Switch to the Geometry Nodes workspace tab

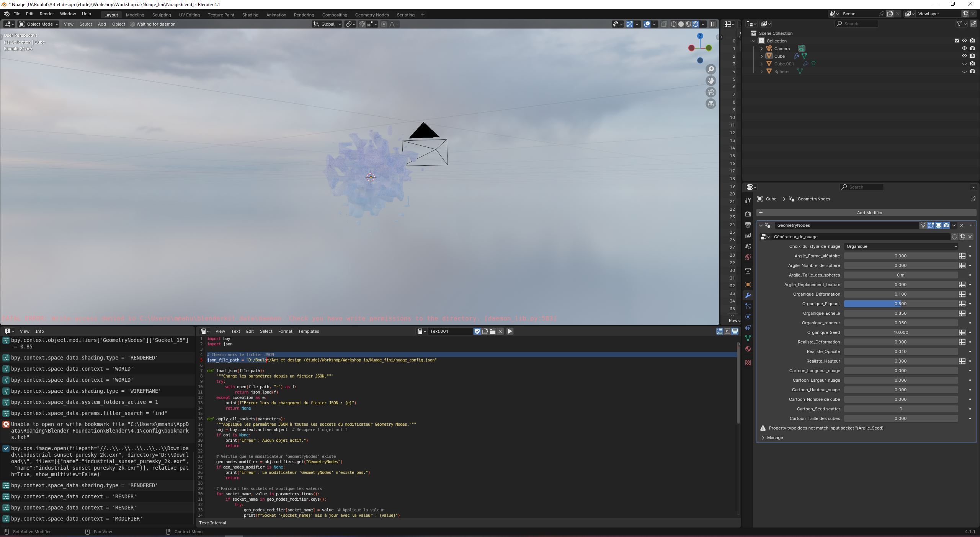pyautogui.click(x=371, y=15)
